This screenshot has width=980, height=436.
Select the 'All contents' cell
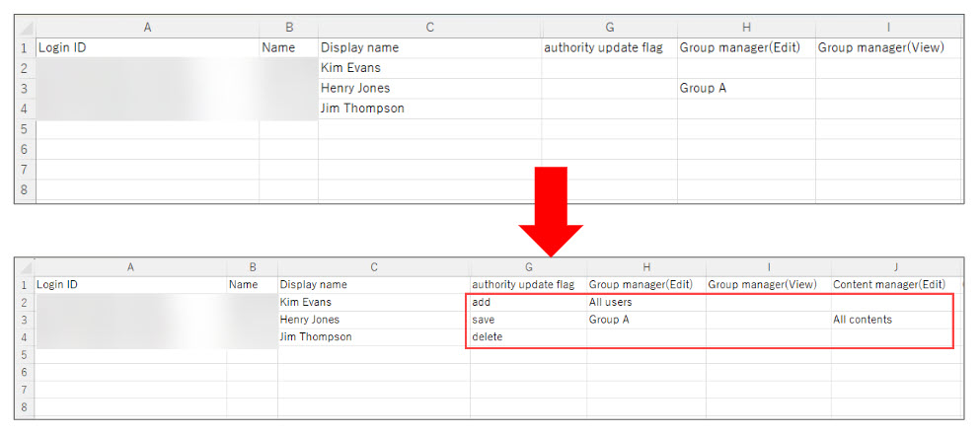coord(892,320)
